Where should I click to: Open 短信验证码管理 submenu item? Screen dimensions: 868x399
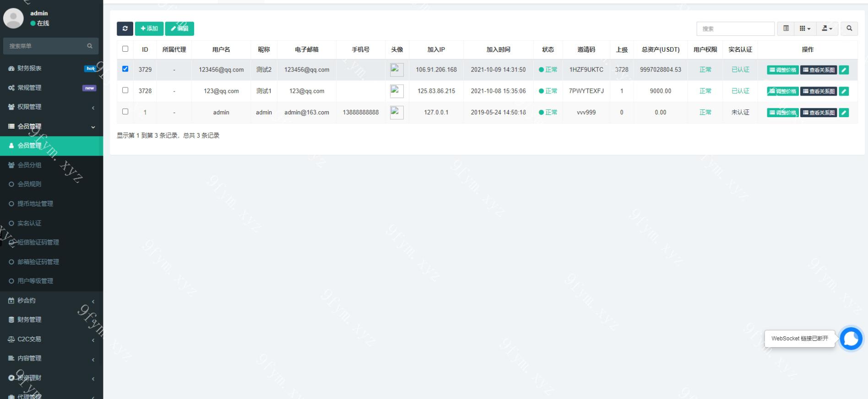pyautogui.click(x=51, y=242)
